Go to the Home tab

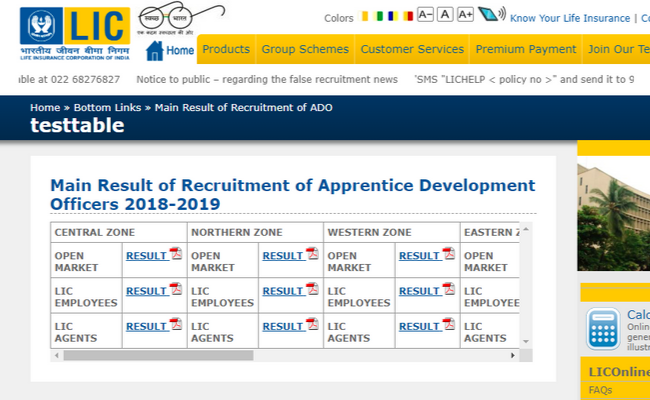tap(170, 49)
